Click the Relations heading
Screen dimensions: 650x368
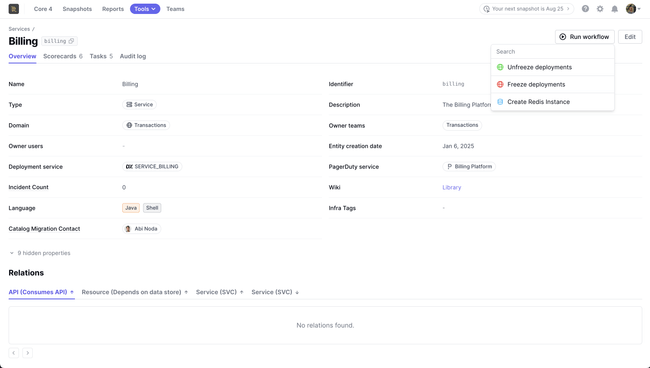click(26, 273)
